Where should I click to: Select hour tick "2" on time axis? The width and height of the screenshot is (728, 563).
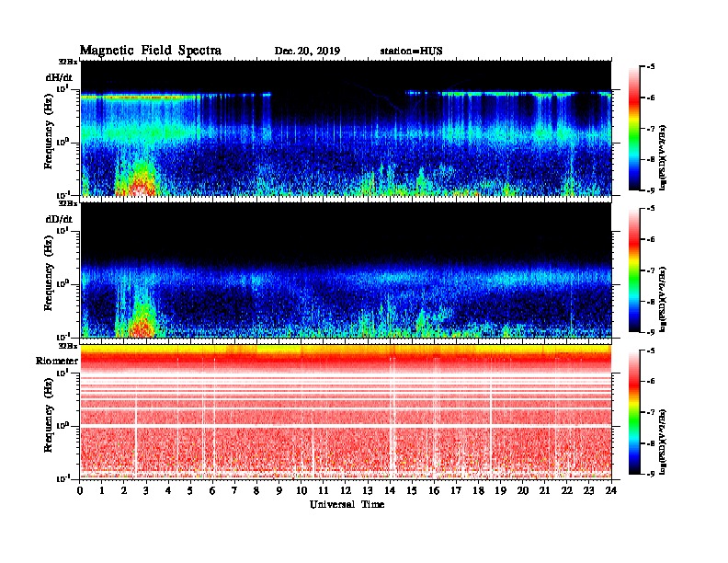tap(124, 490)
